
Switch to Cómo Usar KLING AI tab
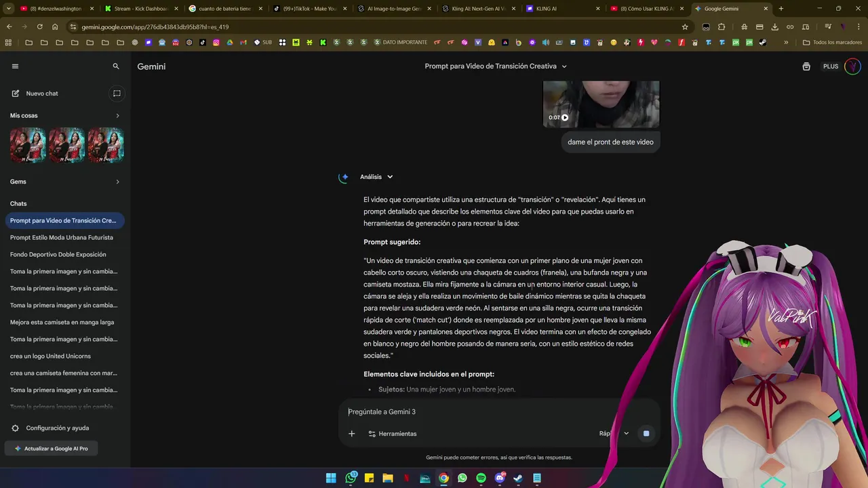pos(646,9)
